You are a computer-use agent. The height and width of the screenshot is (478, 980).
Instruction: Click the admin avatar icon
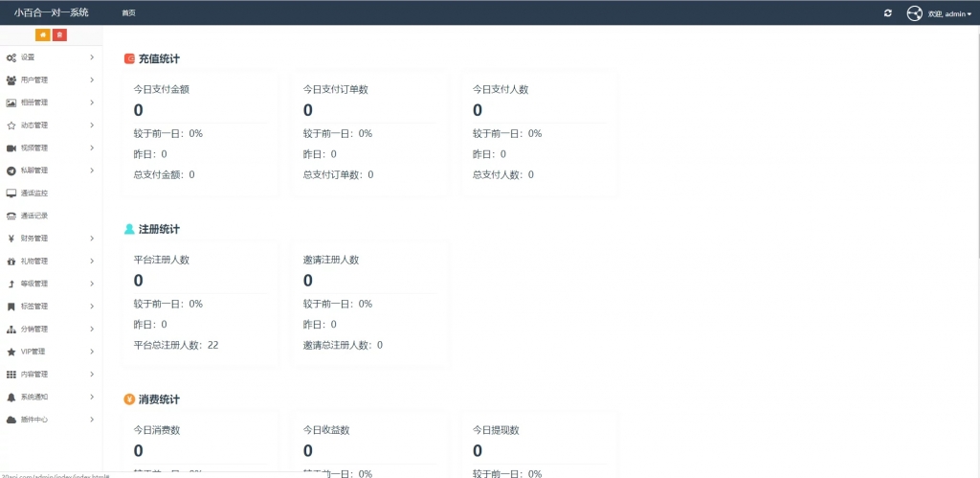click(914, 13)
